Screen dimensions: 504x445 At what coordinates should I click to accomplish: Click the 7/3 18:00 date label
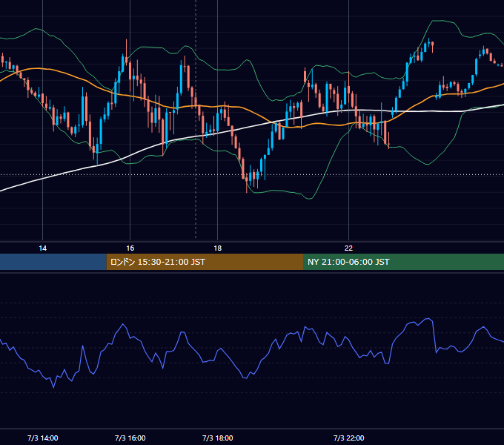pyautogui.click(x=218, y=438)
